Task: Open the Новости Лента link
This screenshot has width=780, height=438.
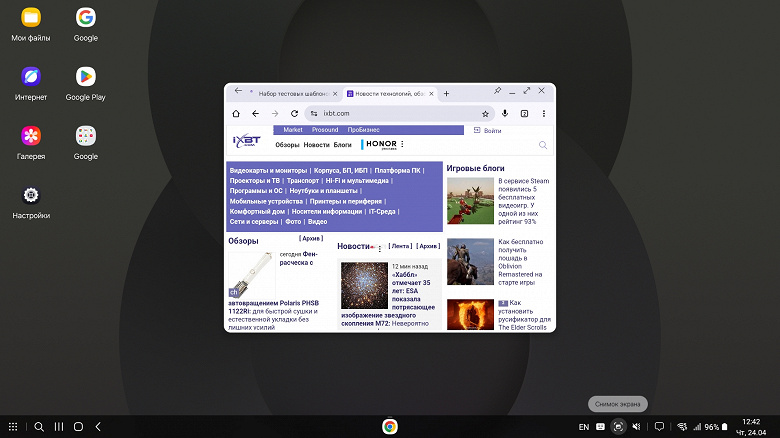Action: coord(400,246)
